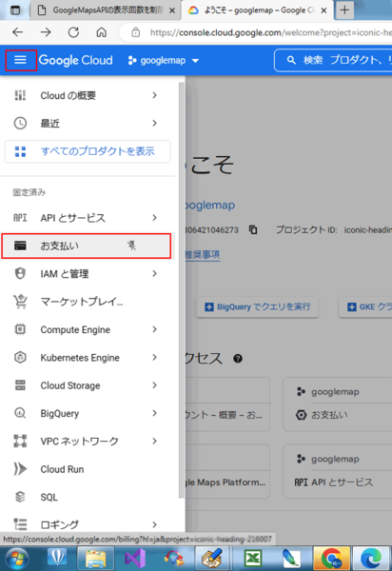The width and height of the screenshot is (392, 571).
Task: Focus the product search field
Action: point(333,60)
